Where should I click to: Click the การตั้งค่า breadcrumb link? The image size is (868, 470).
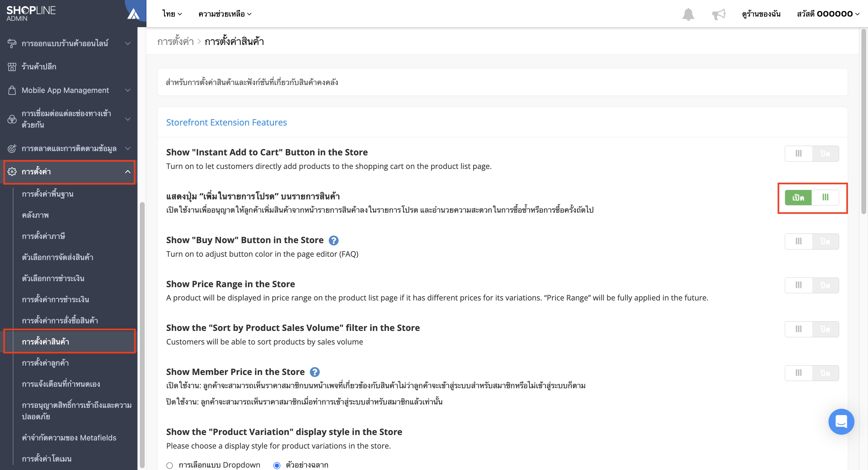tap(175, 41)
